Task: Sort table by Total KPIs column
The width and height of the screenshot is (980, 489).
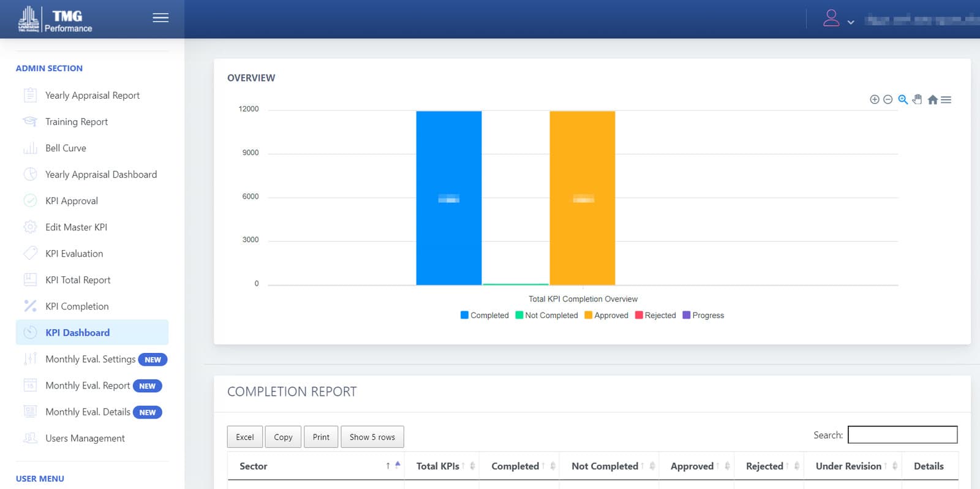Action: 442,466
